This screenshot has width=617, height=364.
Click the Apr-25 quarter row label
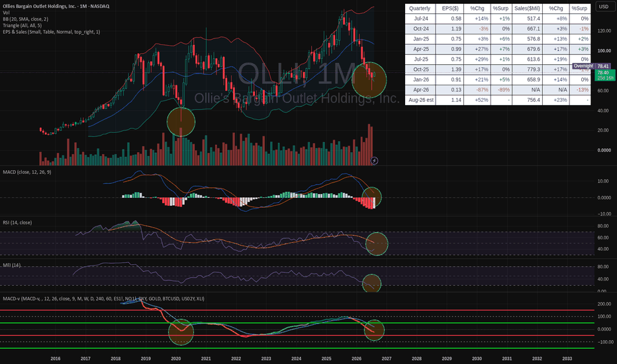pyautogui.click(x=420, y=49)
